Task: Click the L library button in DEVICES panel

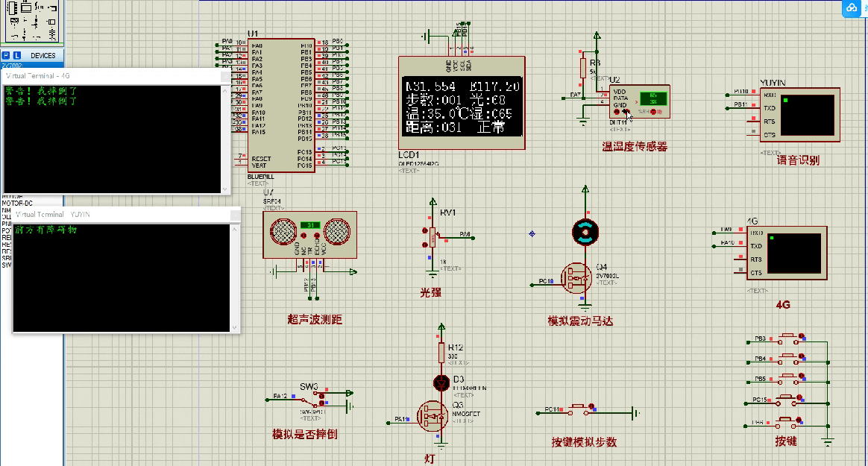Action: coord(16,55)
